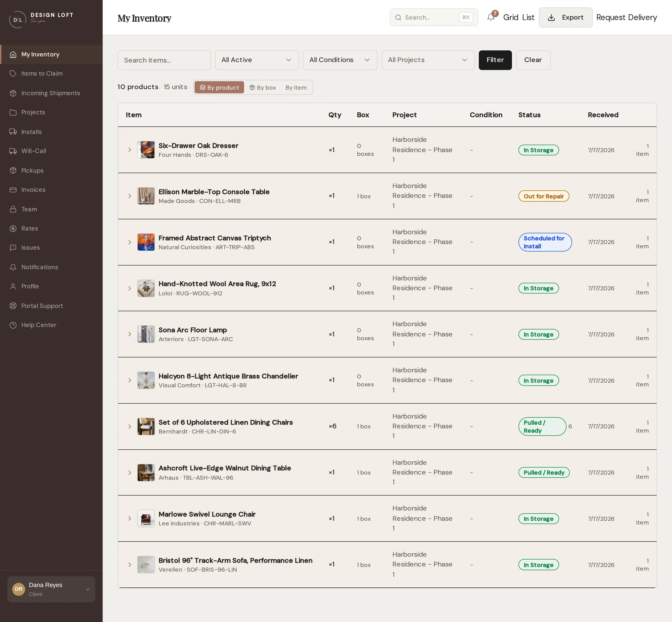Click the Team lock icon
672x622 pixels.
(13, 209)
